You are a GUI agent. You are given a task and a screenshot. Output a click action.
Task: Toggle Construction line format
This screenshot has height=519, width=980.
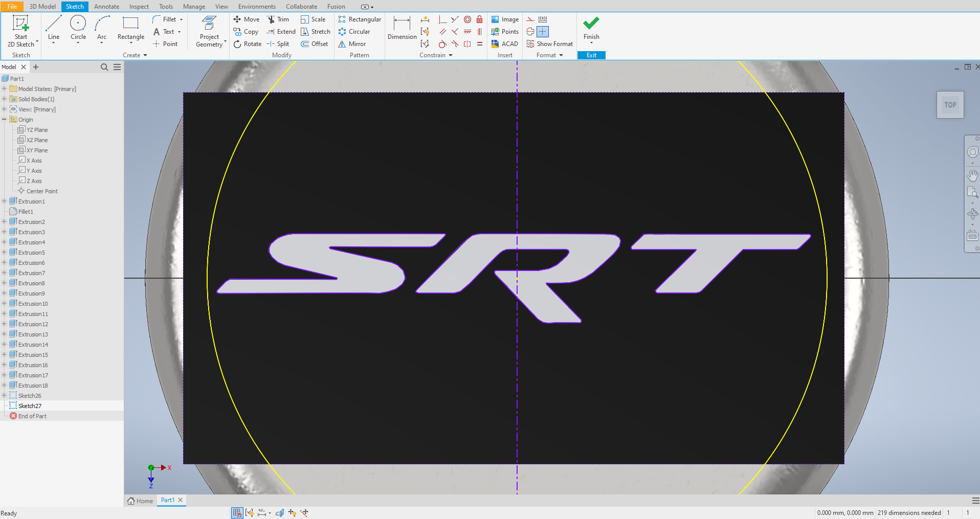[530, 19]
